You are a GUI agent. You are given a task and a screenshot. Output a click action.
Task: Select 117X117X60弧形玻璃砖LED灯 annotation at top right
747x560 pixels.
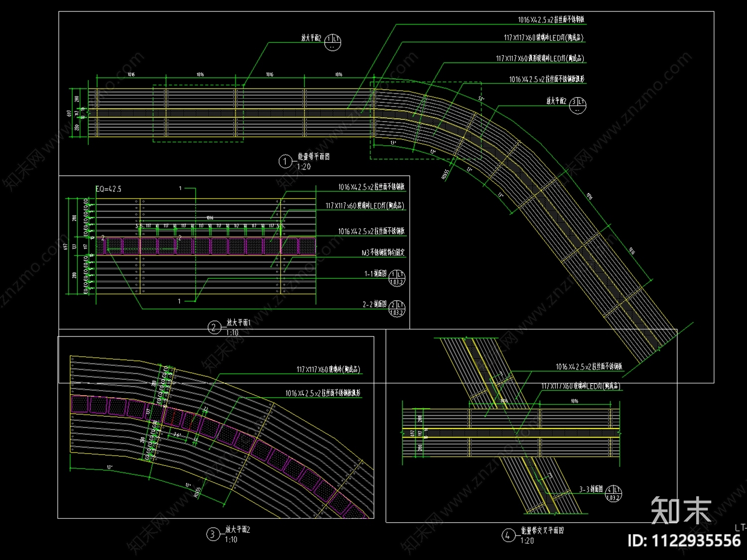click(540, 58)
